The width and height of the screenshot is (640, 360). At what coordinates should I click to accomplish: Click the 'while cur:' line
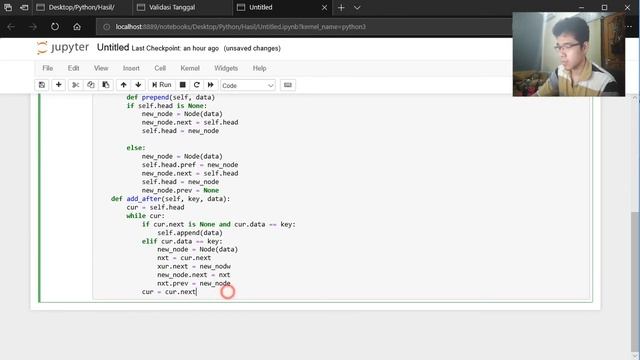146,216
